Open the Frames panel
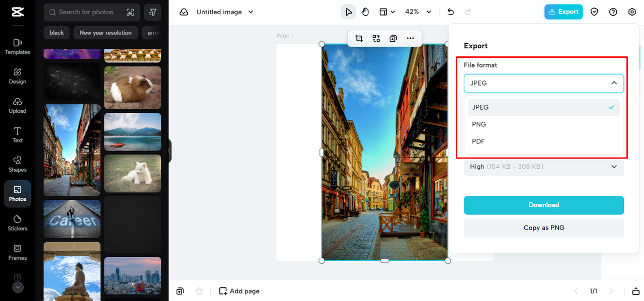 (18, 252)
